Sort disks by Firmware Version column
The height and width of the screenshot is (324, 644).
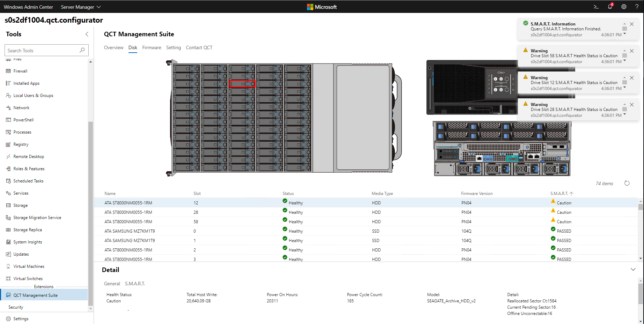point(477,194)
